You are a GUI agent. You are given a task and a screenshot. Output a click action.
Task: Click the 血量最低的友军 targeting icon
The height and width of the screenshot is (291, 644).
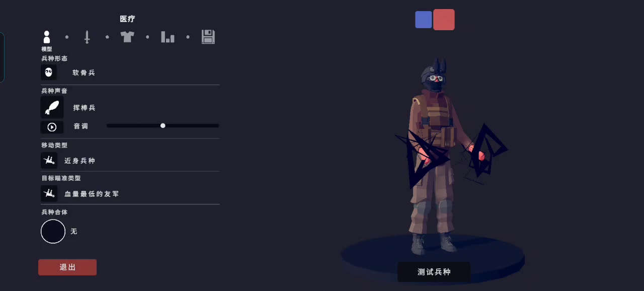pyautogui.click(x=49, y=193)
